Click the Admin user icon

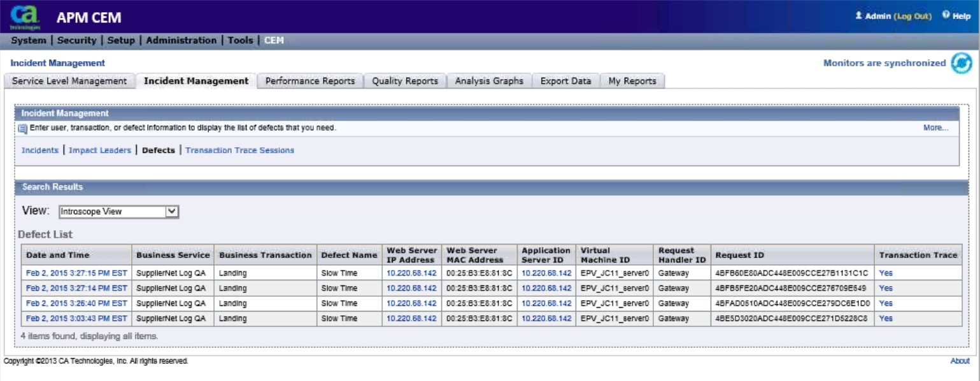tap(859, 15)
